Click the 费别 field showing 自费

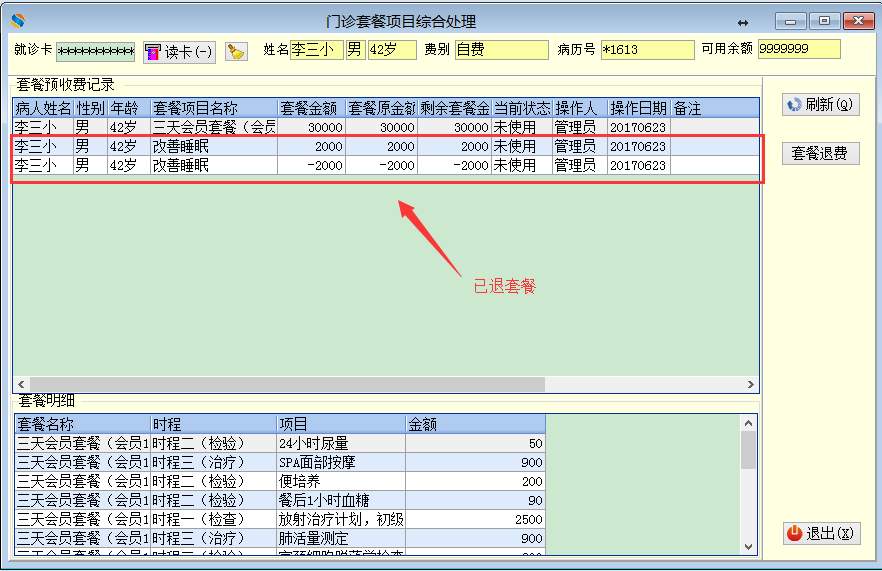(502, 50)
